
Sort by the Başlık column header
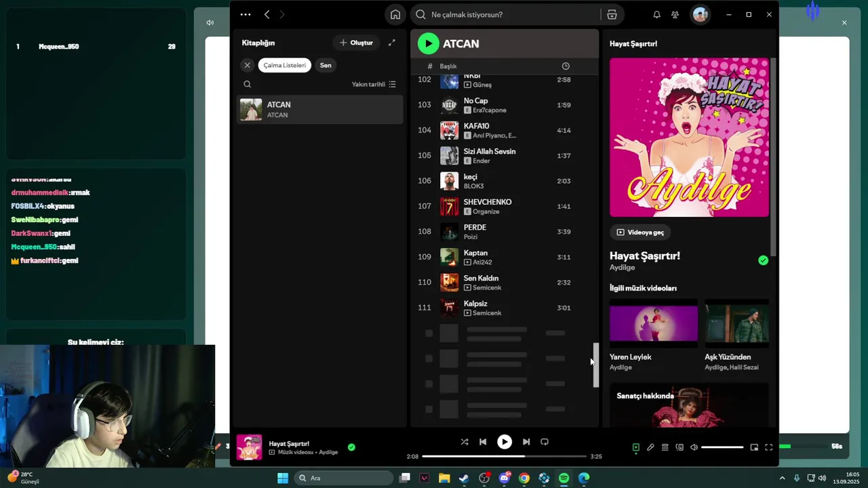(x=448, y=66)
